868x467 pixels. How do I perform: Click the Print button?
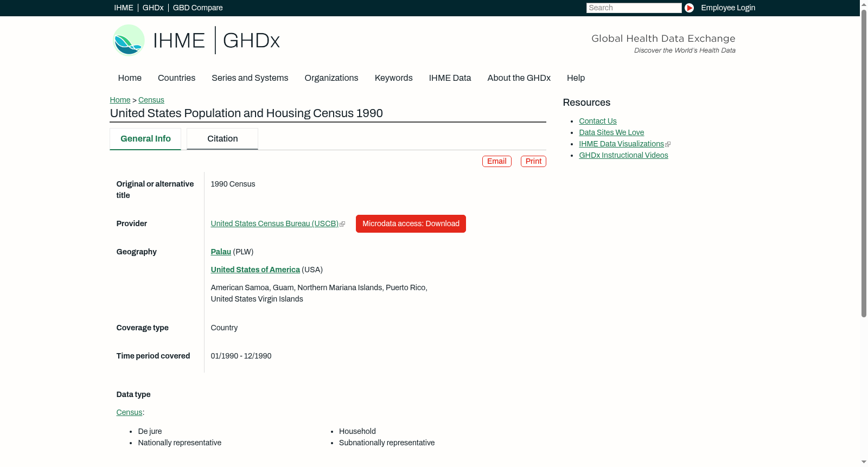[x=533, y=162]
